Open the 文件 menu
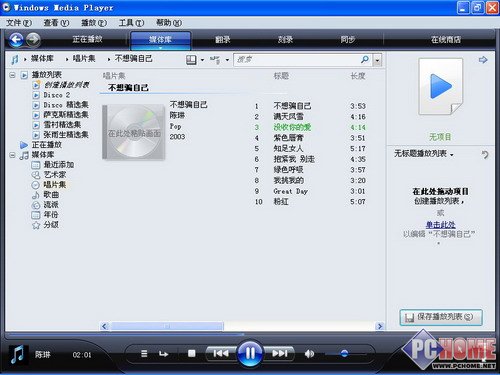500x375 pixels. pos(19,23)
